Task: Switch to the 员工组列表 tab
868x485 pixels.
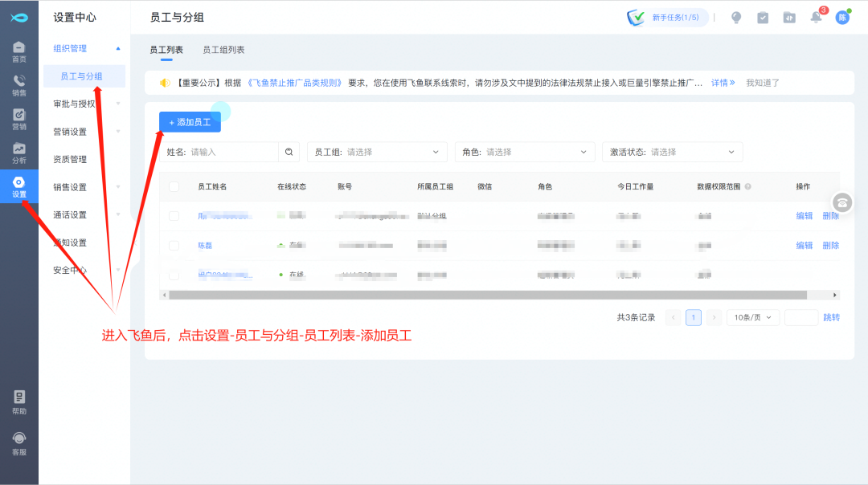Action: (223, 50)
